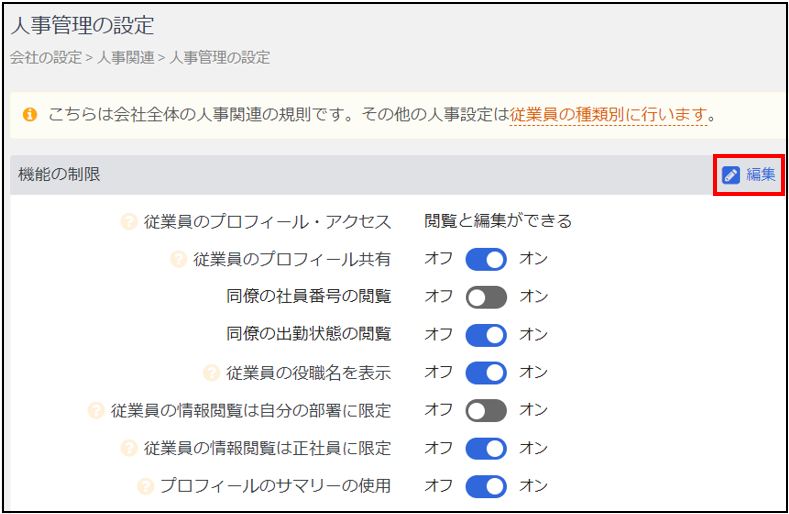Click help icon next to プロフィールのサマリーの使用
This screenshot has height=514, width=789.
(x=146, y=487)
